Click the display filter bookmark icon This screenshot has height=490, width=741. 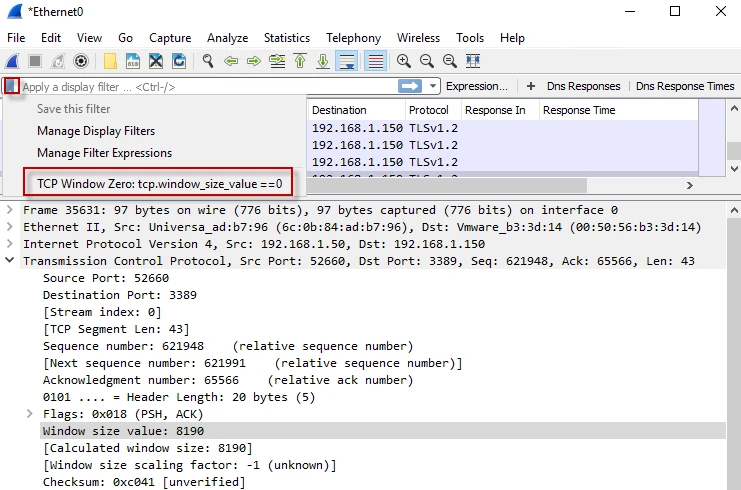(x=10, y=86)
